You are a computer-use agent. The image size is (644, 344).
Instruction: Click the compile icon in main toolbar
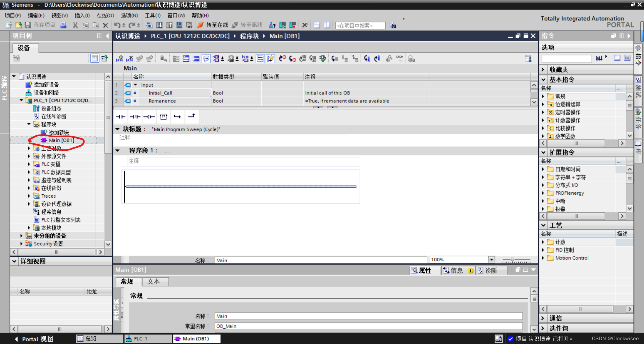point(149,25)
